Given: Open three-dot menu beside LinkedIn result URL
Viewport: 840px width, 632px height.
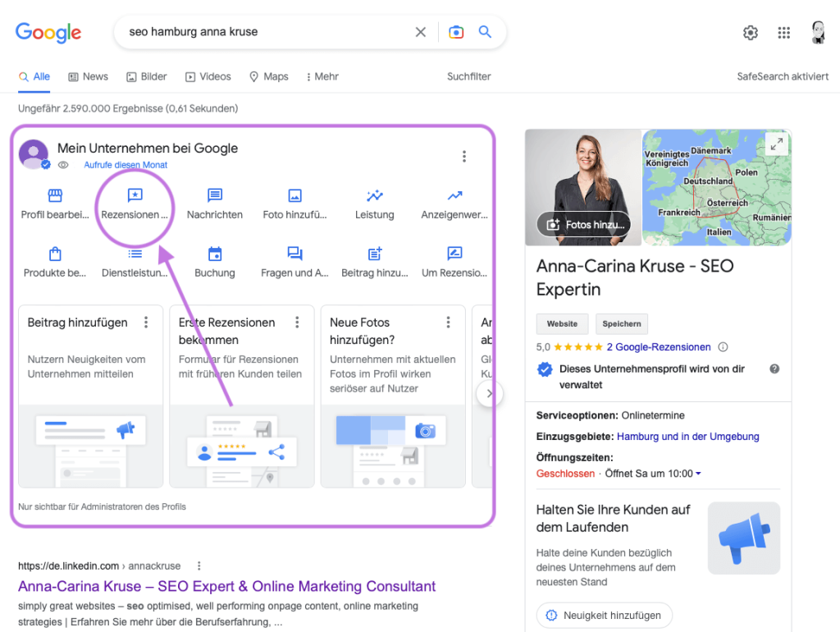Looking at the screenshot, I should 199,566.
